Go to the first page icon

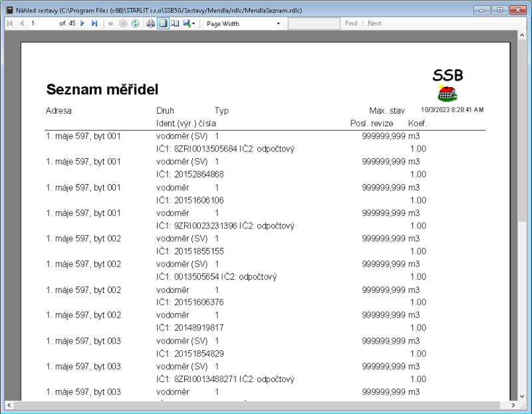pyautogui.click(x=9, y=23)
